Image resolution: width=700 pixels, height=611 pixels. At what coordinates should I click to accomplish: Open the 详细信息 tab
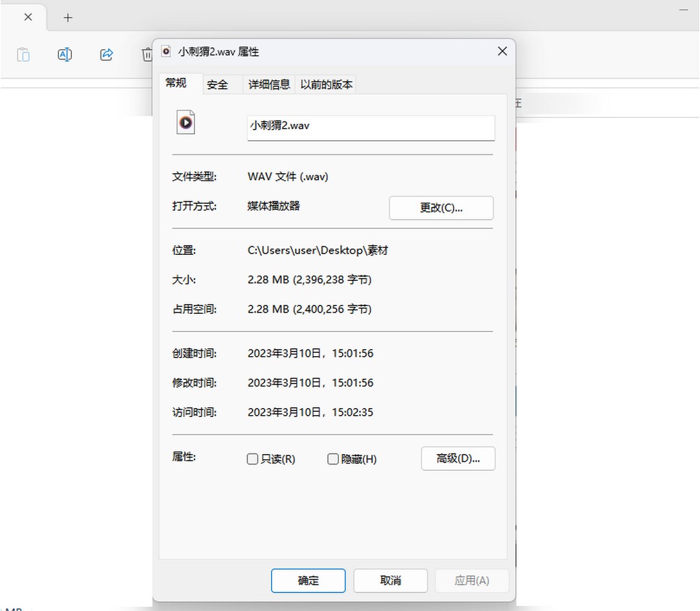(268, 84)
